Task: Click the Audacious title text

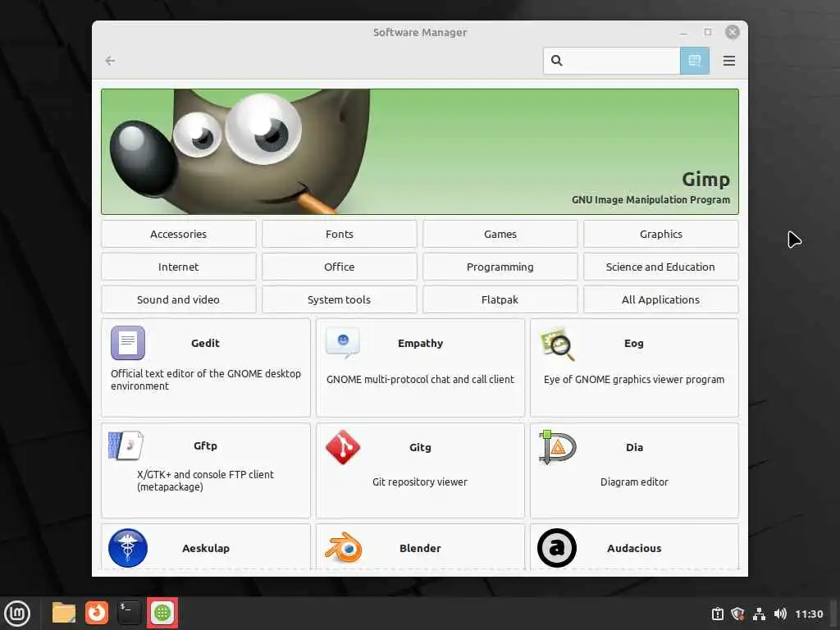Action: [x=634, y=548]
